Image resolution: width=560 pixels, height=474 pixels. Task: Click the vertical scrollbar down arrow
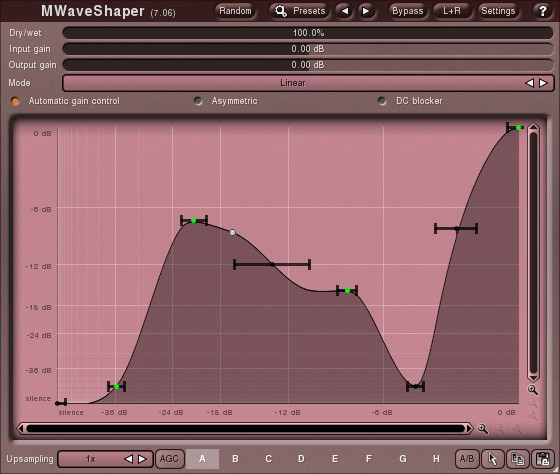533,378
